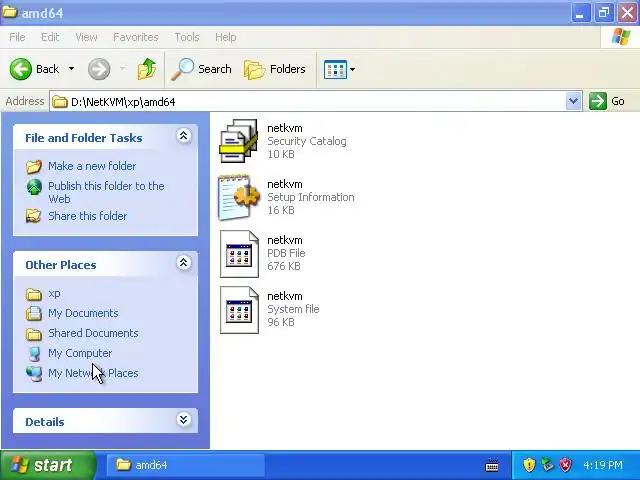Open the xp parent folder link
640x480 pixels.
click(x=54, y=293)
